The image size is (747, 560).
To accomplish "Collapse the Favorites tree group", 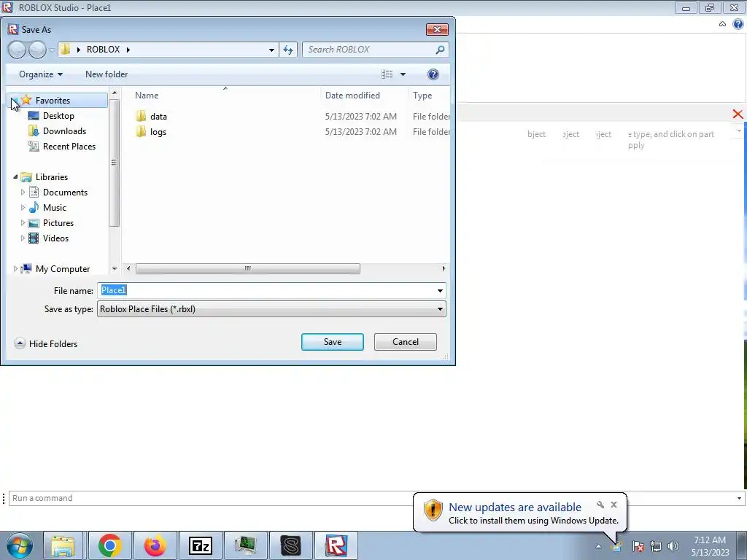I will pos(15,101).
